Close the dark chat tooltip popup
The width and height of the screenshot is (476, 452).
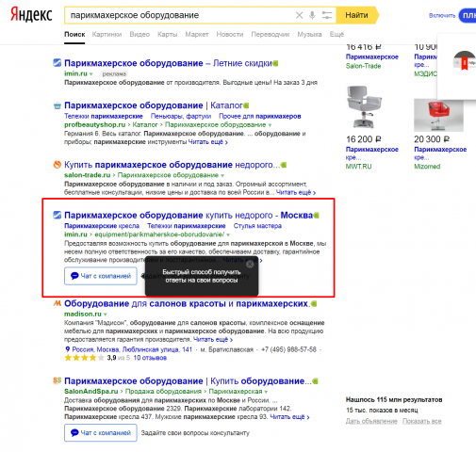coord(250,265)
